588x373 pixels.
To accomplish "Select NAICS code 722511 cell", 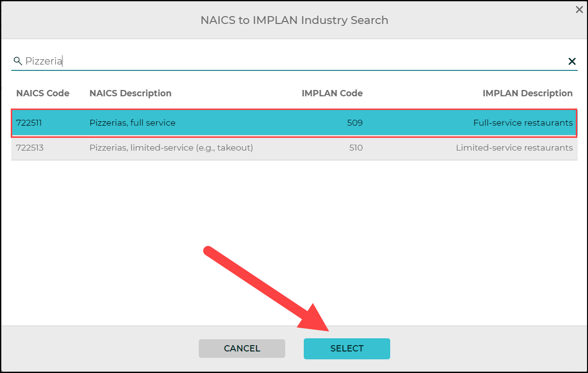I will point(29,123).
